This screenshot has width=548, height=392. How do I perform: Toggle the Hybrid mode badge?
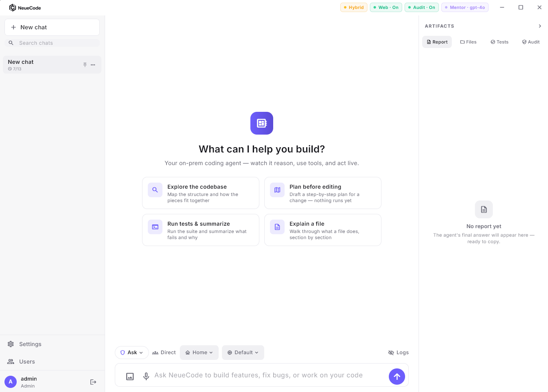(x=354, y=7)
